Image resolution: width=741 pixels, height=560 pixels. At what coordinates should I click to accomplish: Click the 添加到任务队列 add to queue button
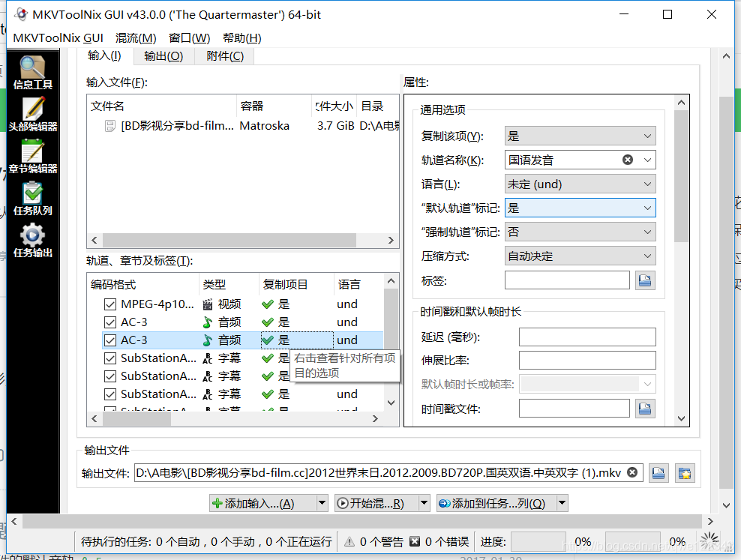click(496, 503)
